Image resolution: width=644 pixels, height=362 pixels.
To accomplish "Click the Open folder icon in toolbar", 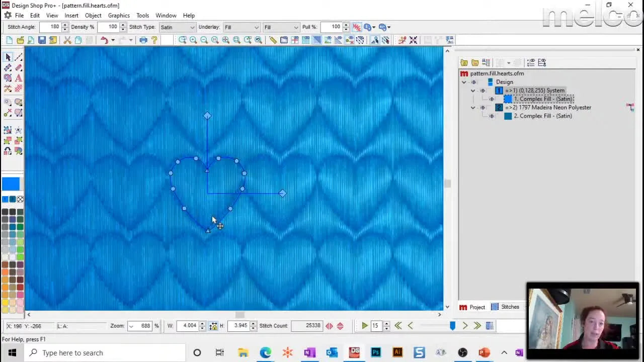I will [20, 40].
